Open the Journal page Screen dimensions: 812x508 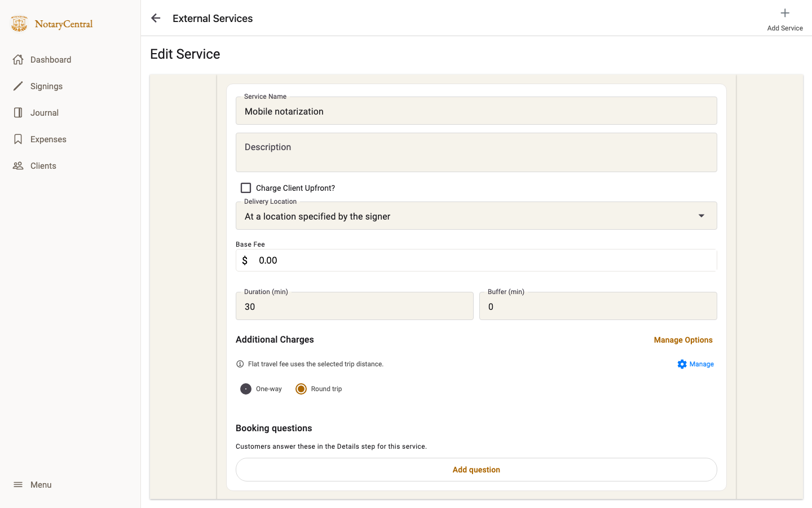(x=70, y=113)
